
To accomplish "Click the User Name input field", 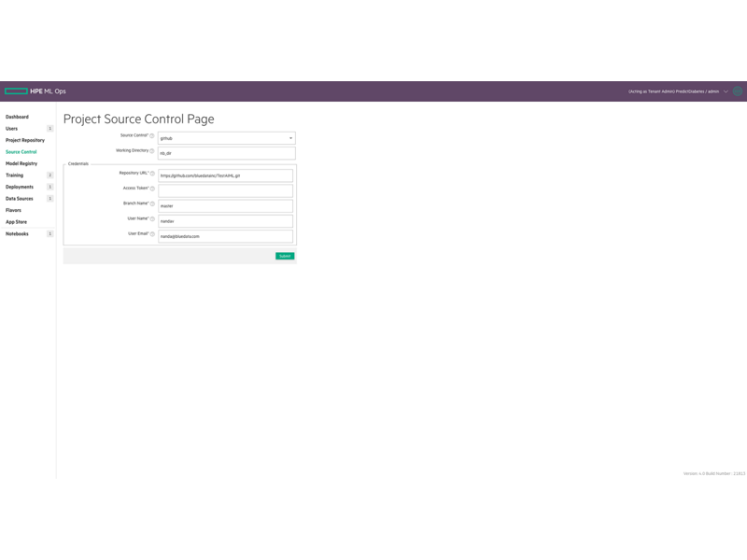I will (225, 221).
